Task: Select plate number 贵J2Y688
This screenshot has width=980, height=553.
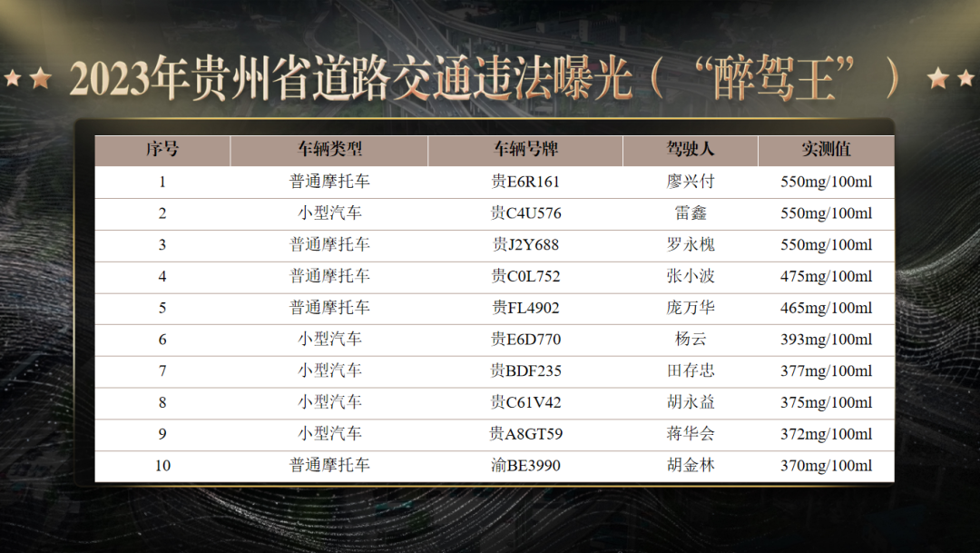Action: [x=525, y=244]
